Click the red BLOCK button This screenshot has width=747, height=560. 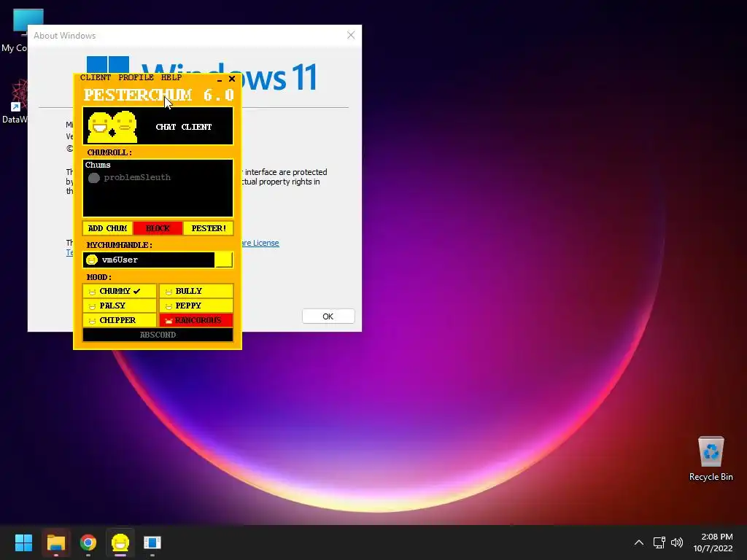tap(158, 228)
